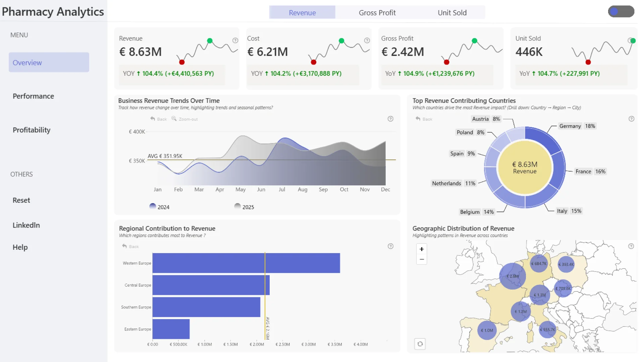
Task: Click map reset refresh icon
Action: coord(420,344)
